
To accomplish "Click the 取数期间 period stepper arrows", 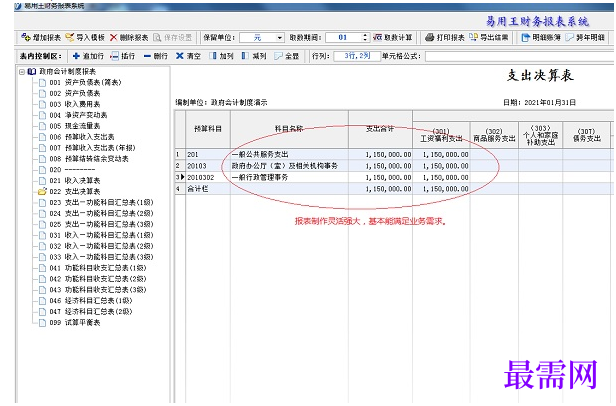I will [x=365, y=37].
